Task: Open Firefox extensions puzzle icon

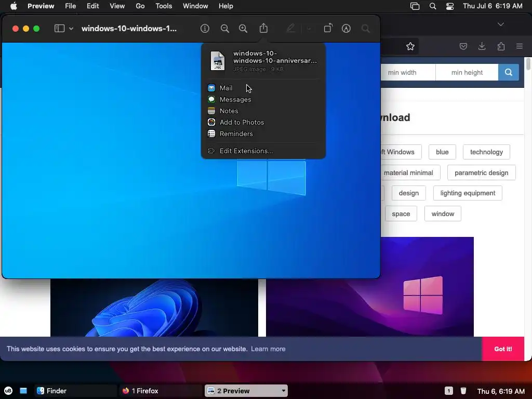Action: 501,46
